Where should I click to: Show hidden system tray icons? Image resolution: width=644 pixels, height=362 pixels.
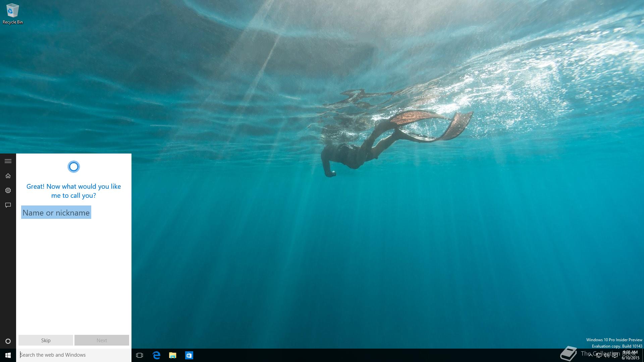click(x=590, y=355)
